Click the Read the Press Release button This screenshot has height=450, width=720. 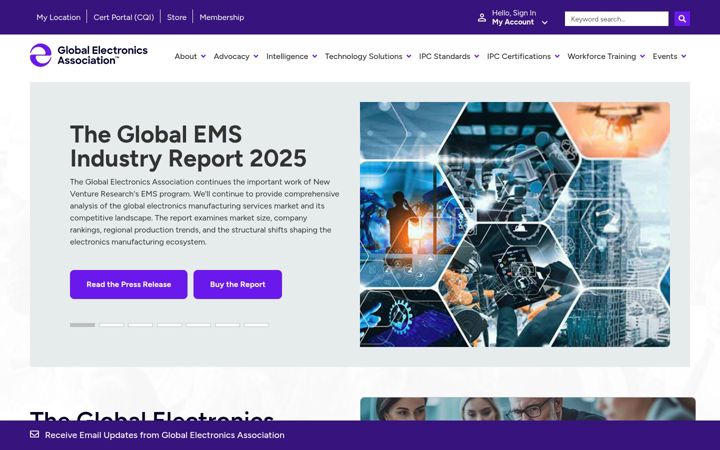129,284
